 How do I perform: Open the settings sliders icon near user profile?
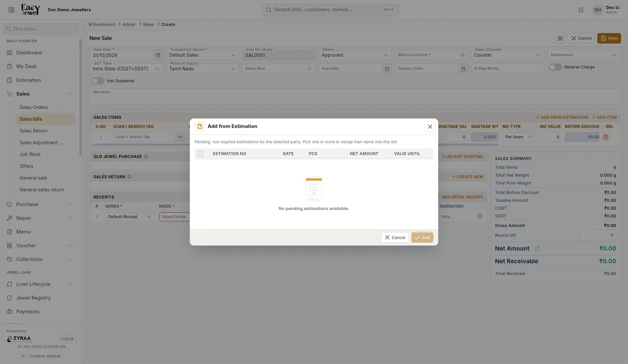coord(581,10)
